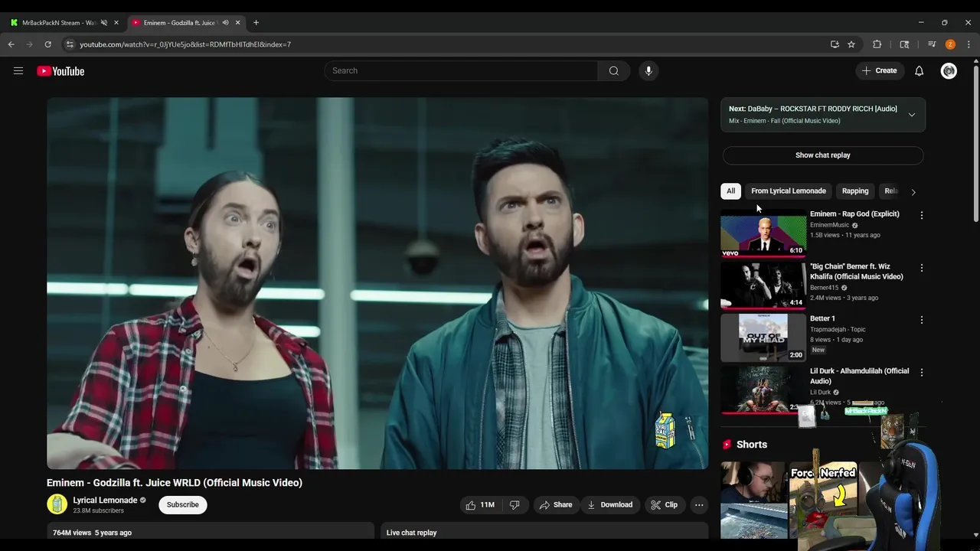Expand the Mix playlist panel chevron

[x=911, y=115]
